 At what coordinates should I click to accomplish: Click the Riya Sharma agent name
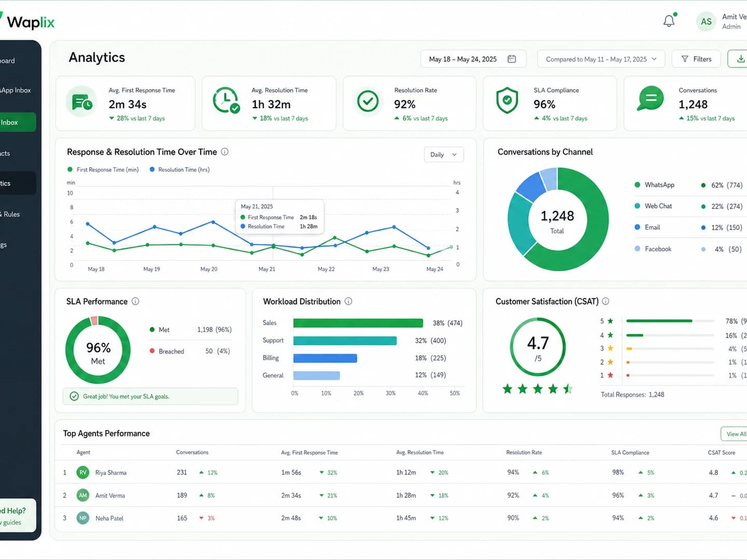[111, 472]
